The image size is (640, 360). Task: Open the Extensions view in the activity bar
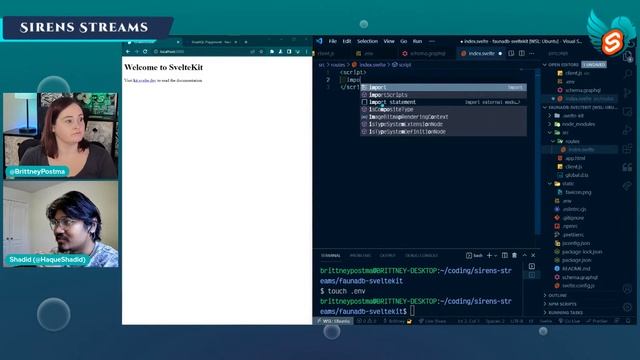[x=628, y=149]
